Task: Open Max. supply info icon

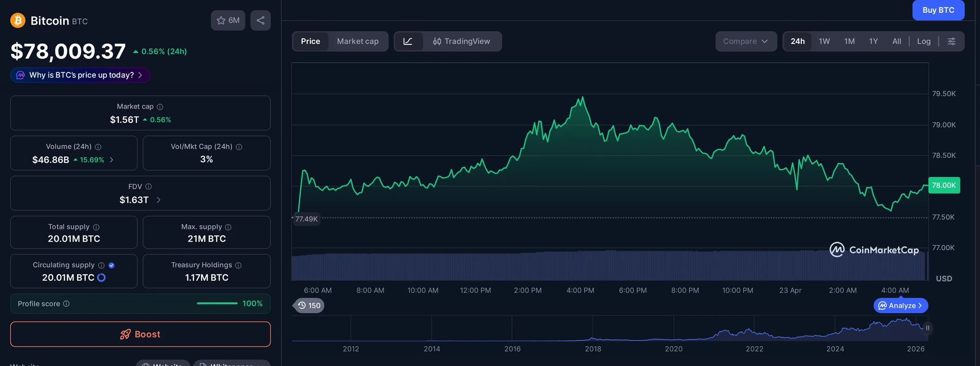Action: pyautogui.click(x=228, y=227)
